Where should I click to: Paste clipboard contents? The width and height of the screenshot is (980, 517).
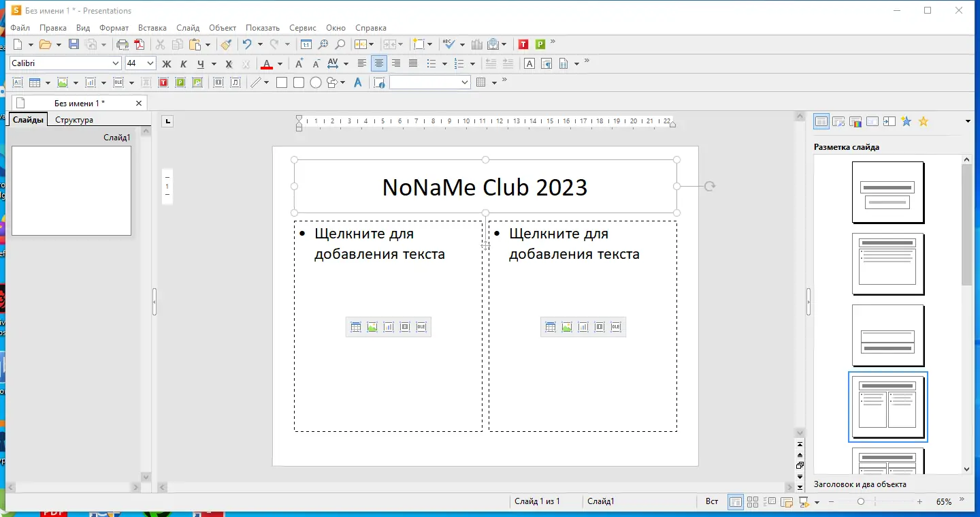coord(195,44)
